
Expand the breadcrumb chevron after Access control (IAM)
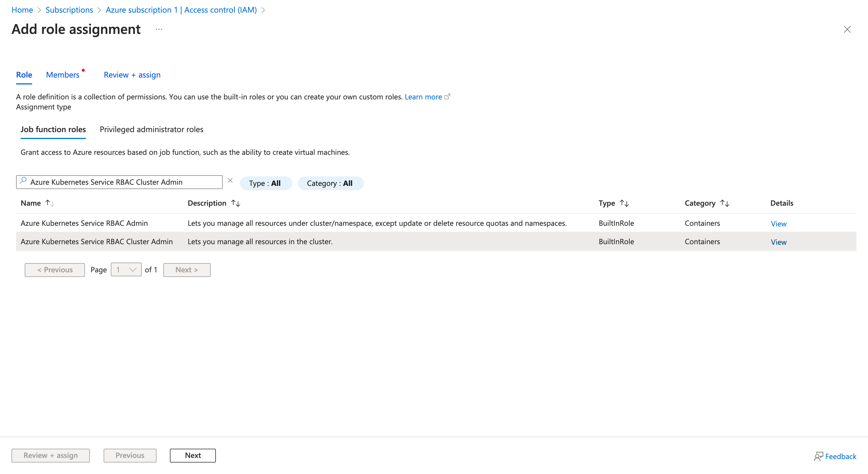pyautogui.click(x=263, y=10)
